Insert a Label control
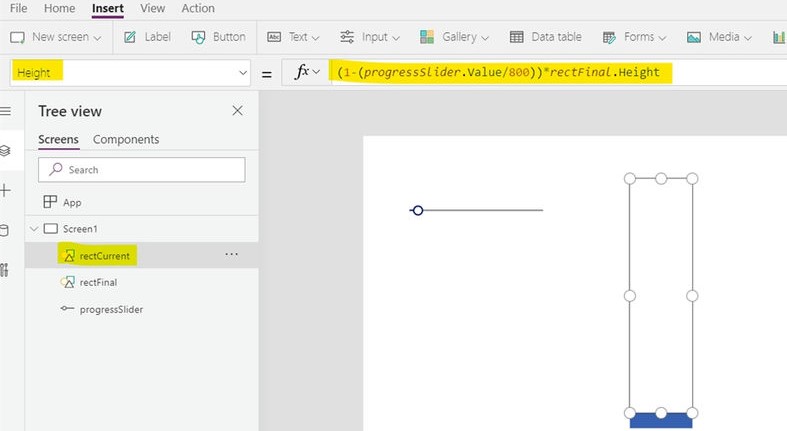 click(148, 37)
